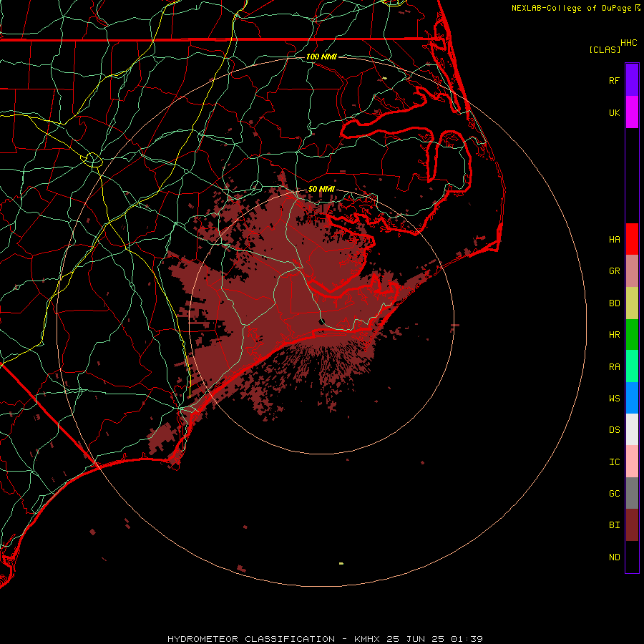Click the HR green legend swatch
Viewport: 644px width, 644px height.
(632, 335)
